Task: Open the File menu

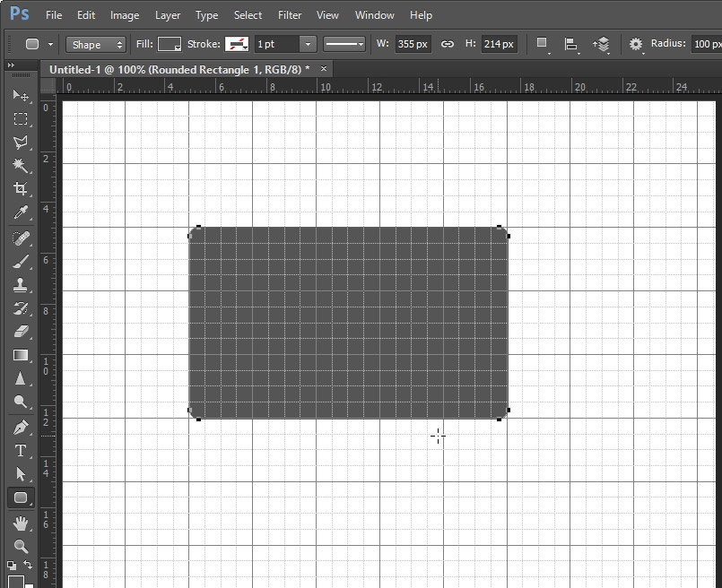Action: pos(54,15)
